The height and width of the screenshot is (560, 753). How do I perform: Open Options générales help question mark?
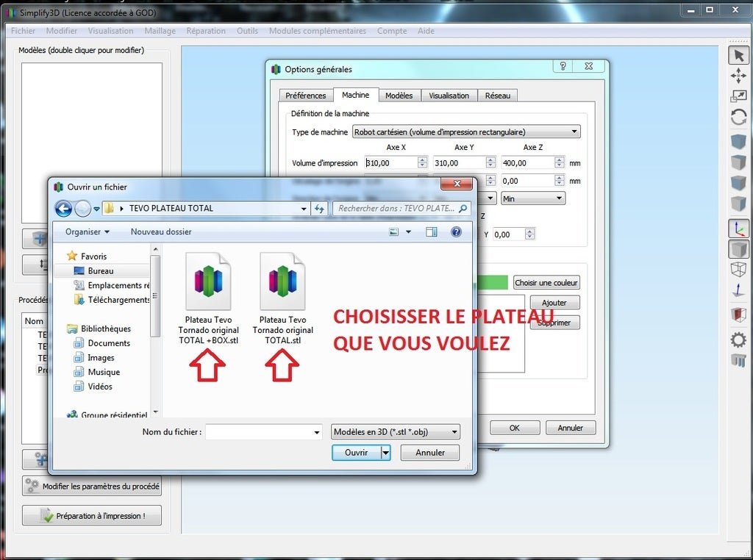pyautogui.click(x=563, y=66)
